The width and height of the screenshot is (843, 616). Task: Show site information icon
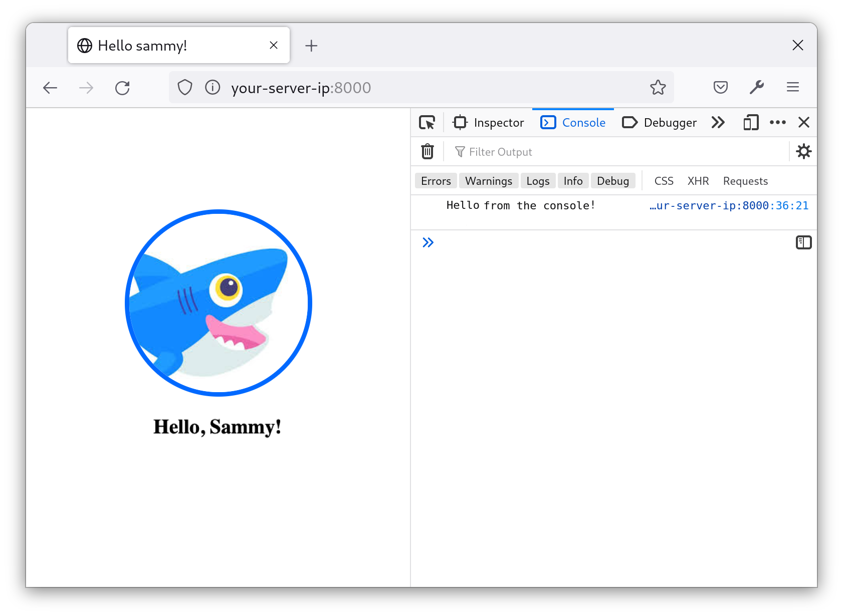click(x=213, y=88)
